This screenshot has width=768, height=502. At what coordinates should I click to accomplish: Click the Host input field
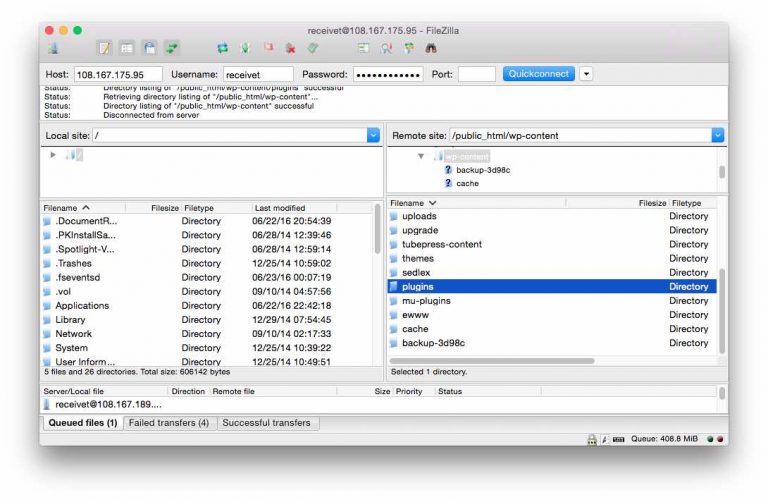[x=118, y=74]
